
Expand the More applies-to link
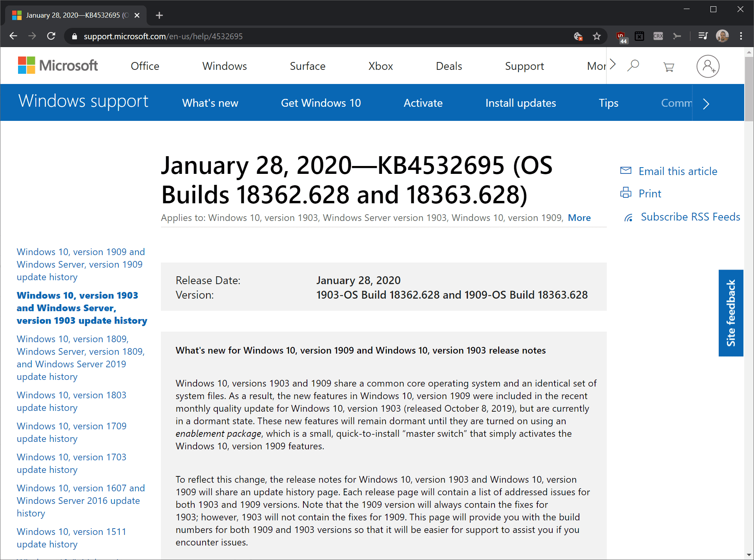coord(579,218)
